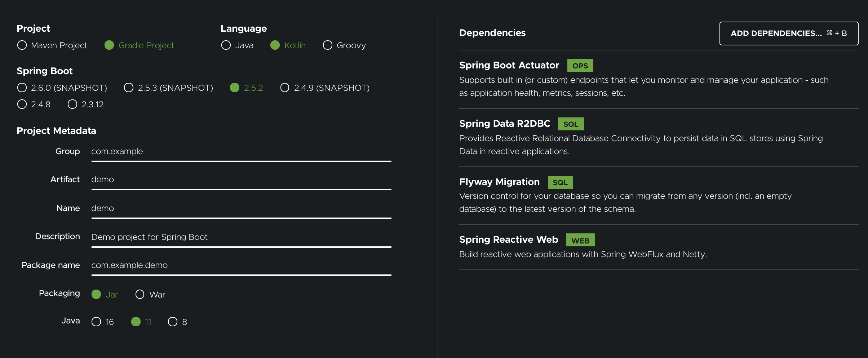Click the WEB tag on Spring Reactive Web
This screenshot has width=868, height=358.
pos(580,241)
